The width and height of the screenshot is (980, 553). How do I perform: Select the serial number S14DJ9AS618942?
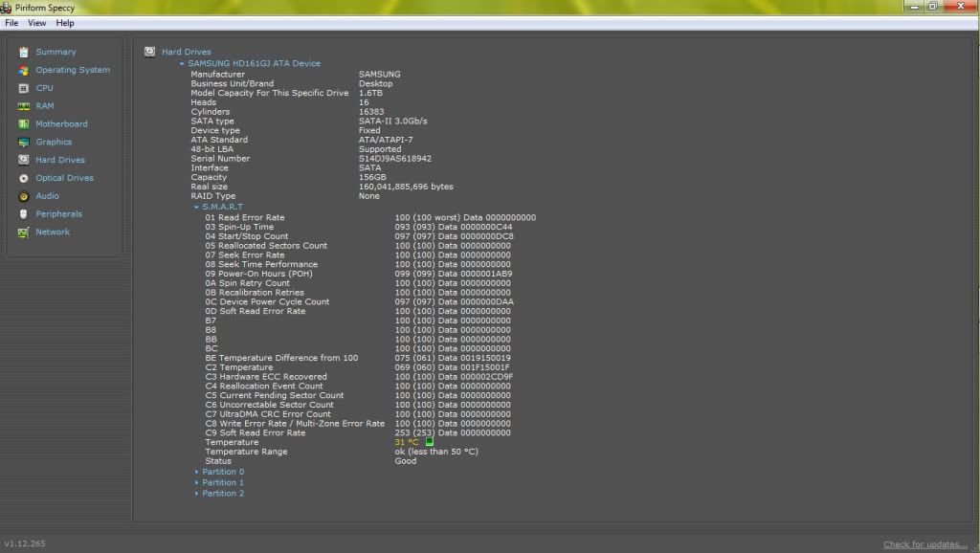pos(395,159)
